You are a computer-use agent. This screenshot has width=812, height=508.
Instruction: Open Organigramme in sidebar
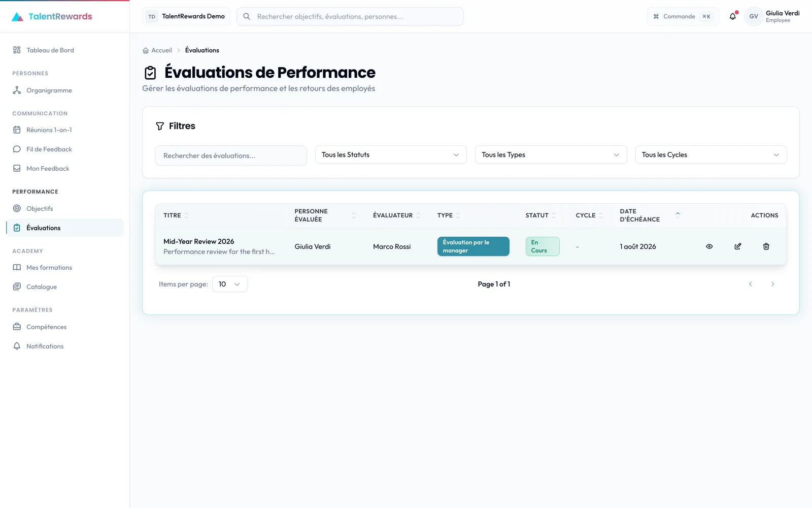tap(65, 90)
